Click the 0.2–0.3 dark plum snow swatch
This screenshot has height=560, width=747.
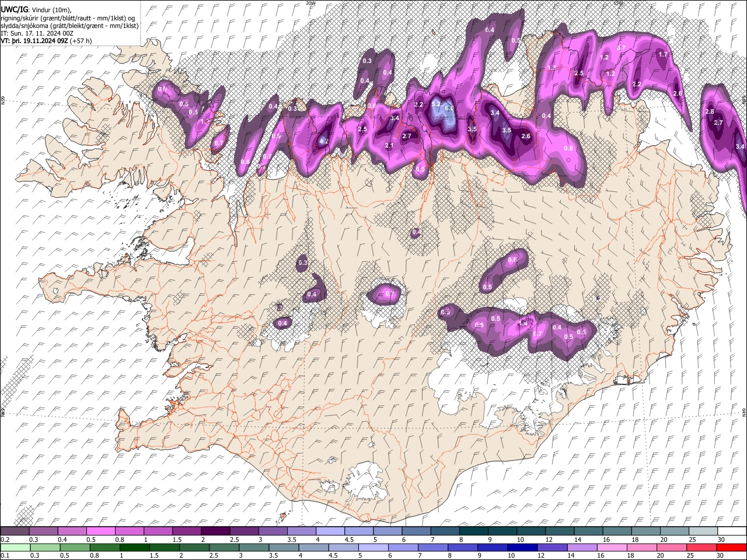point(15,531)
